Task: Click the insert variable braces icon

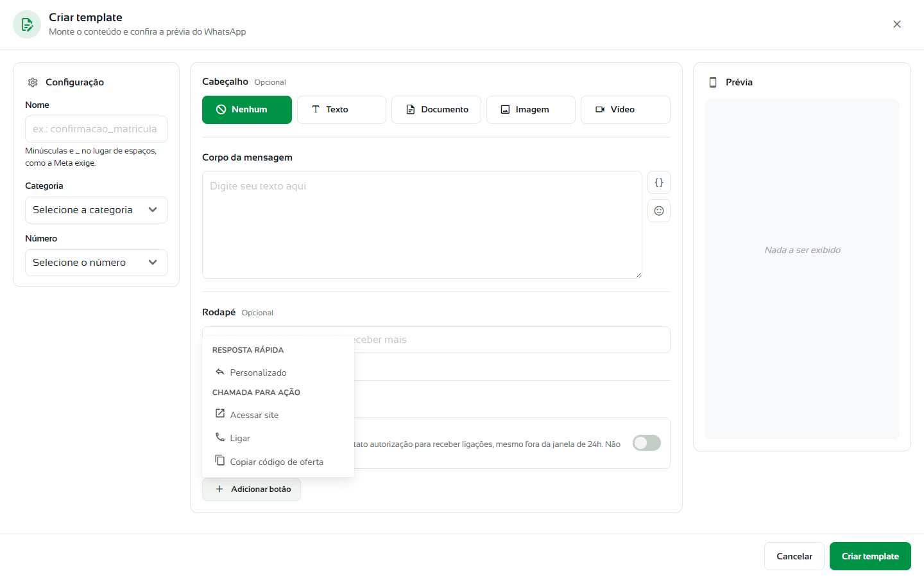Action: pyautogui.click(x=659, y=182)
